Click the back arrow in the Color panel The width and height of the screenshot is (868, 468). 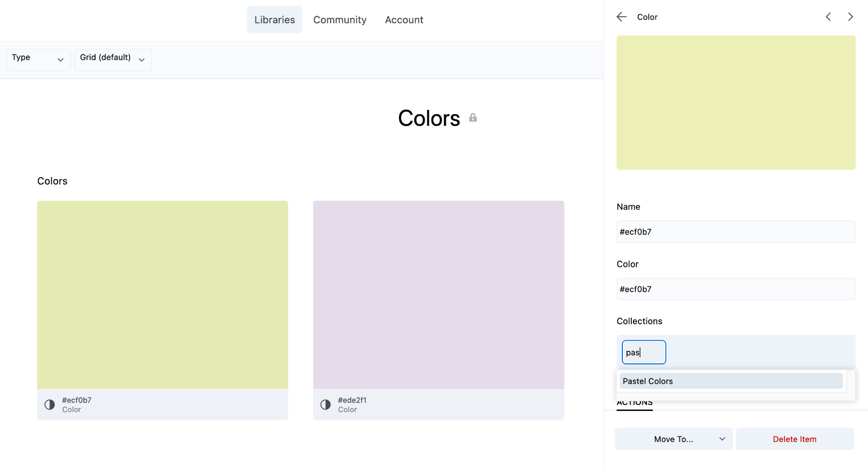[x=621, y=17]
